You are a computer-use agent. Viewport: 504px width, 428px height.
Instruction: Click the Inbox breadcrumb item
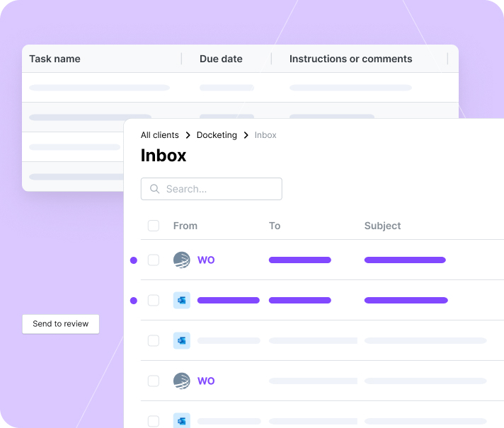tap(265, 135)
